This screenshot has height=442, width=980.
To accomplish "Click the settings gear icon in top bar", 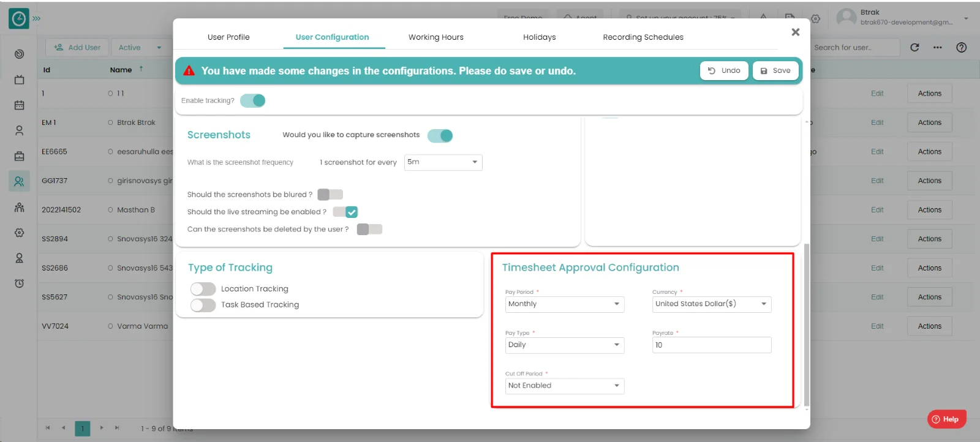I will pyautogui.click(x=815, y=18).
